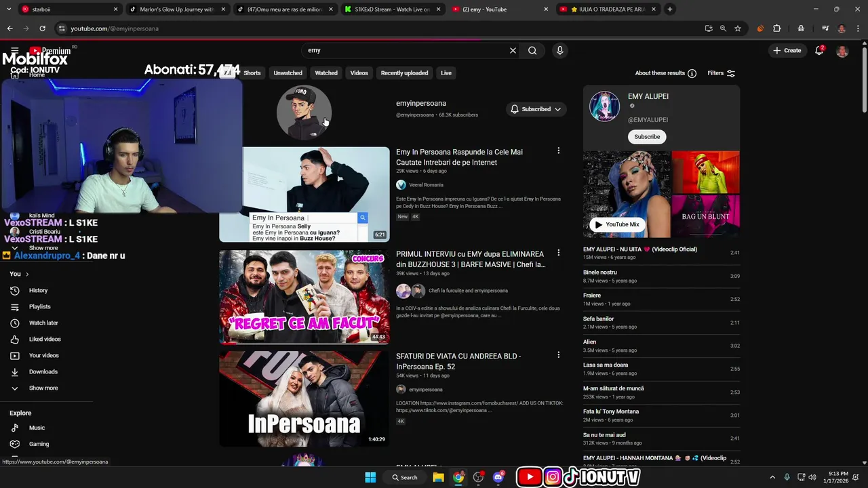
Task: Click the search magnifier button
Action: (x=532, y=50)
